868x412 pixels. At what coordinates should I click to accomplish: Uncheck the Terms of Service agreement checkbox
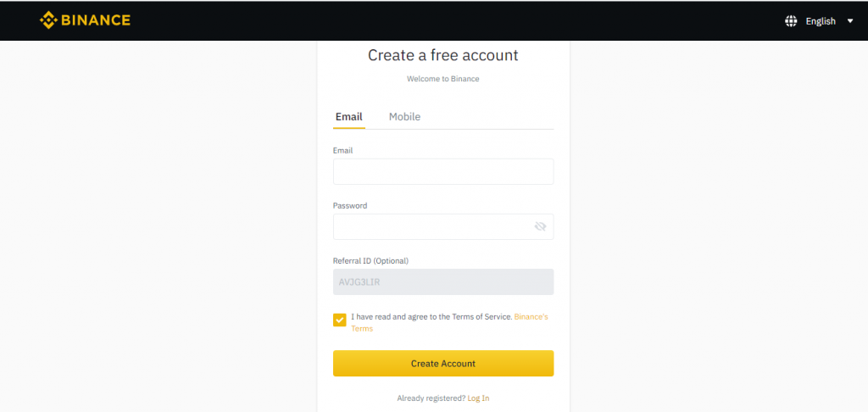point(339,320)
